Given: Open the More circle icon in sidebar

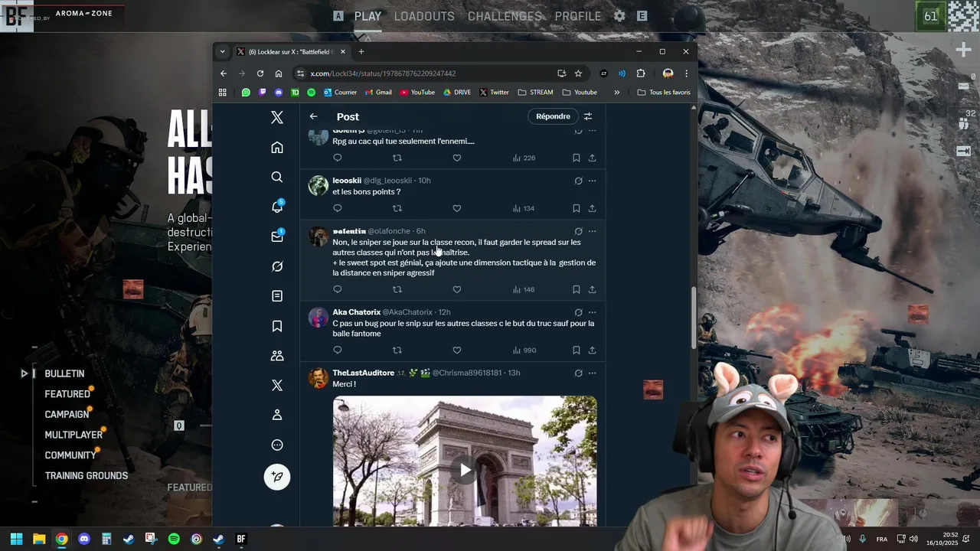Looking at the screenshot, I should (277, 445).
